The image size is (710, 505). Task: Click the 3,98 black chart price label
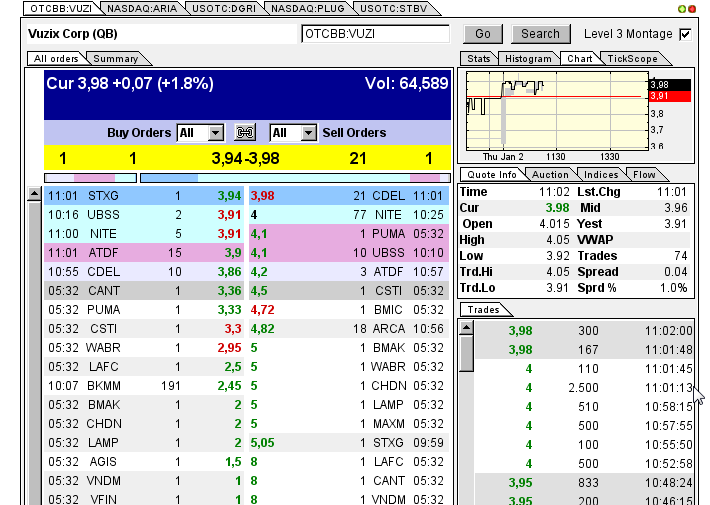tap(670, 85)
